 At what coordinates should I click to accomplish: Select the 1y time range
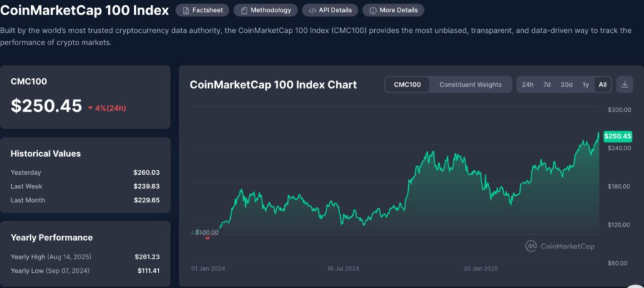(586, 84)
